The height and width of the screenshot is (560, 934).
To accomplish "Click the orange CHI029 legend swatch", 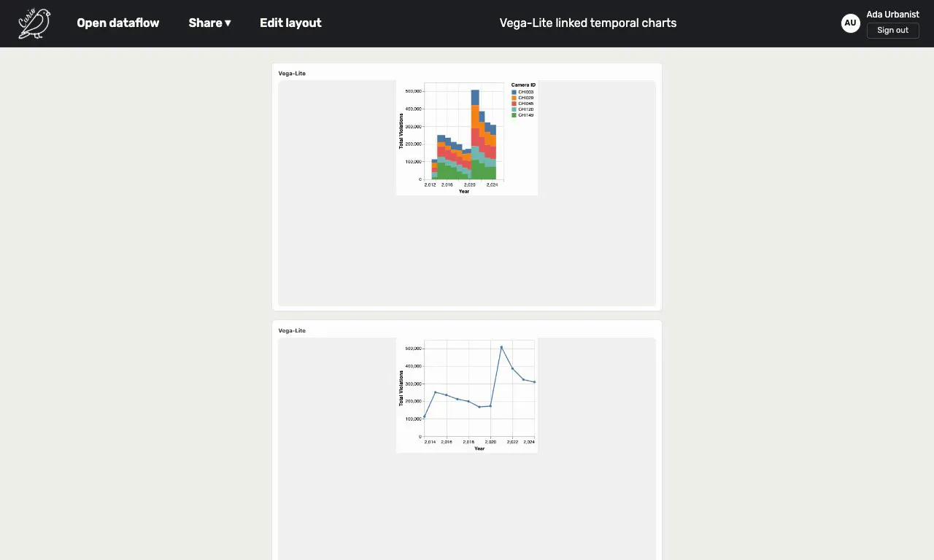I will (514, 98).
